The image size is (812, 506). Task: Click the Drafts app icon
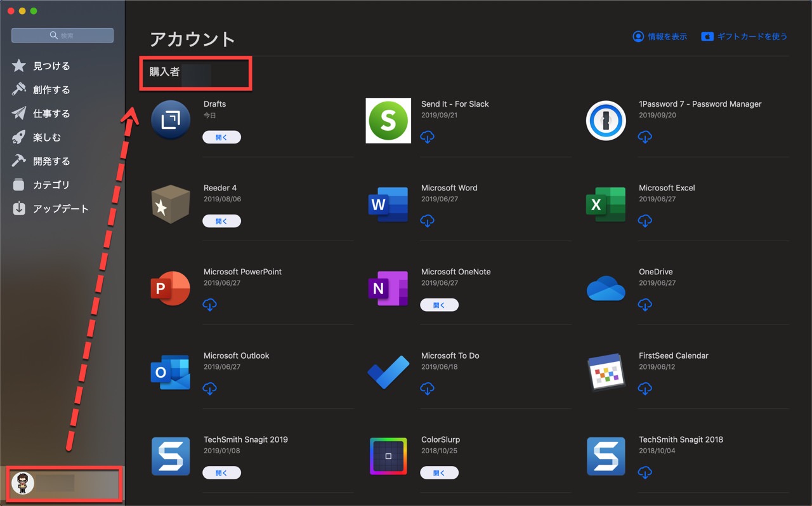click(171, 120)
